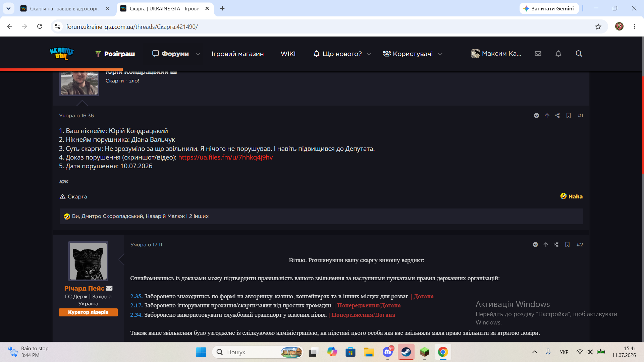Viewport: 644px width, 362px height.
Task: Bookmark post #2
Action: [568, 244]
